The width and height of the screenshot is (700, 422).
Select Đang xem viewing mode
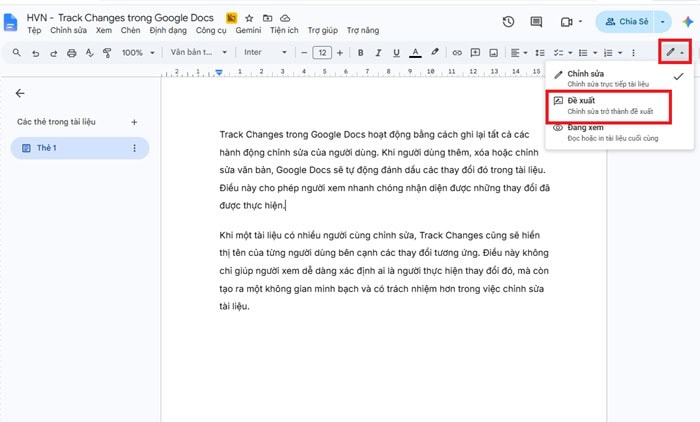pos(619,133)
